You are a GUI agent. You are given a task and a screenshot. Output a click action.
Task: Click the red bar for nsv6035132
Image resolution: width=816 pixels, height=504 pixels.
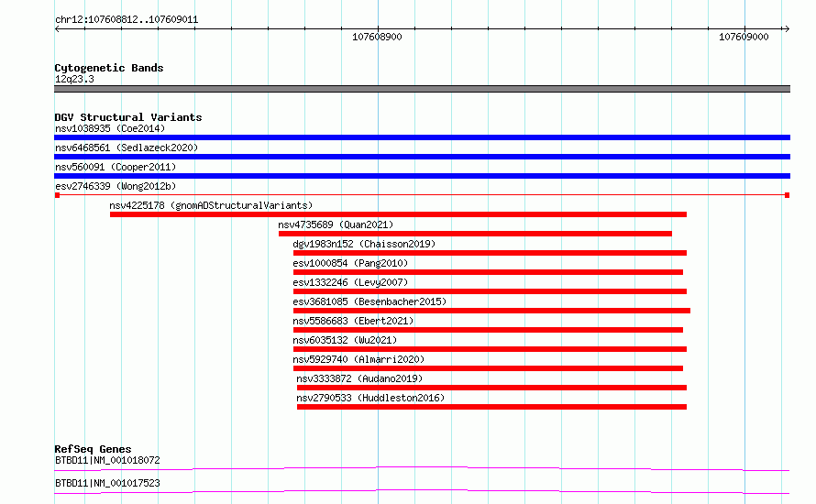(490, 349)
